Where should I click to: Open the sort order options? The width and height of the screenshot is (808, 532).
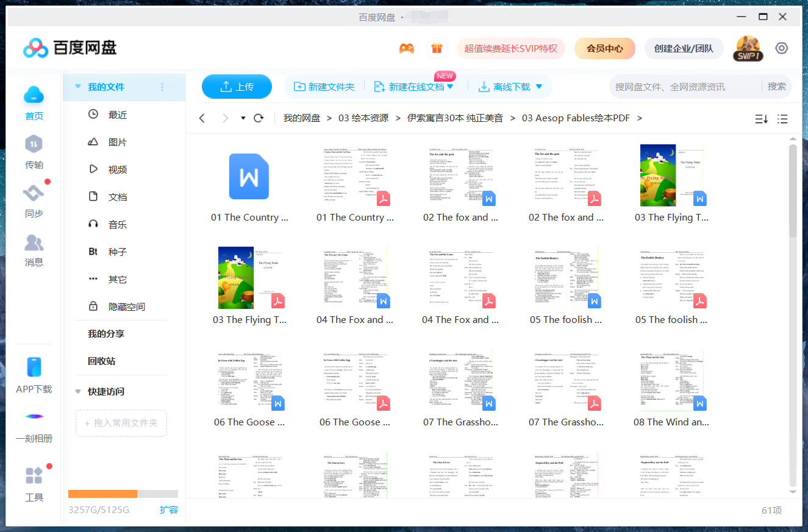pos(761,119)
